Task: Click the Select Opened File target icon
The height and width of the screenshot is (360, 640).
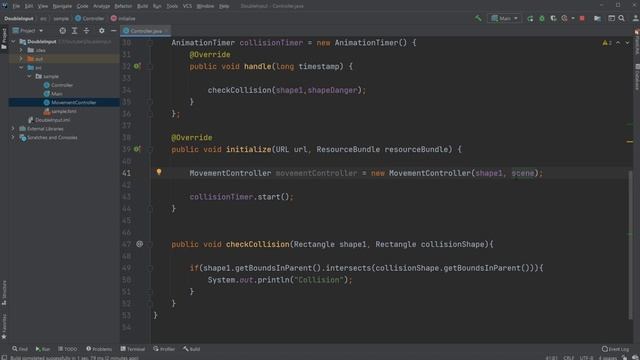Action: pos(62,31)
